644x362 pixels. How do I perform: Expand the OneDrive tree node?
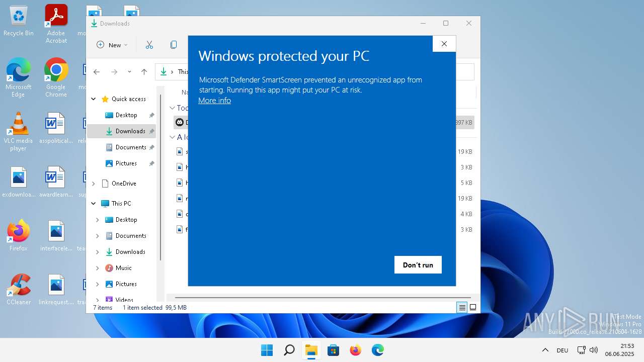point(94,184)
